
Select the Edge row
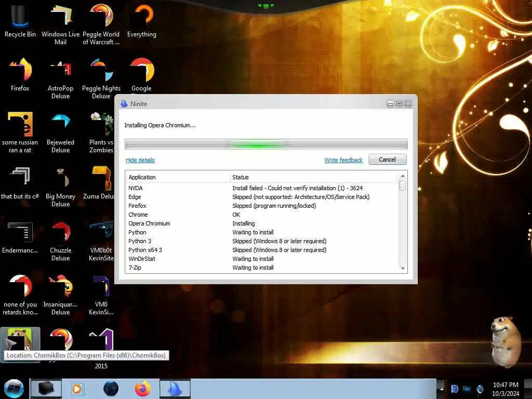pos(262,197)
